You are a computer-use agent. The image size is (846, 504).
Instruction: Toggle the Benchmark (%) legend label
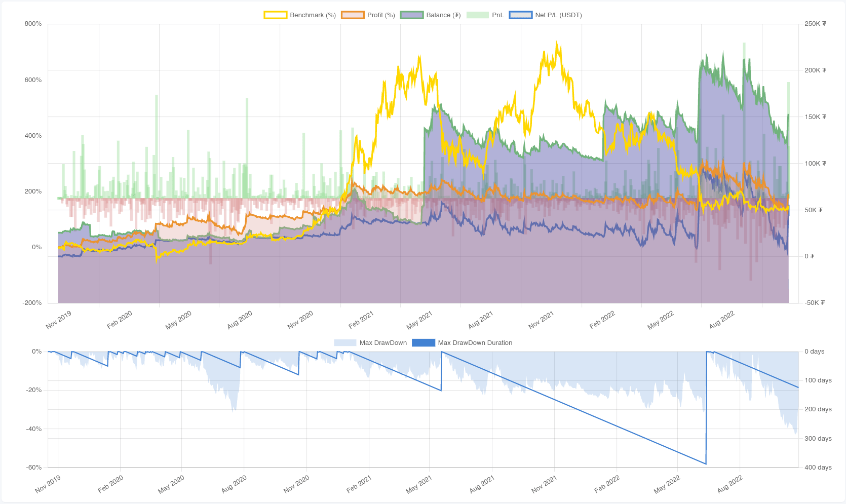(313, 15)
